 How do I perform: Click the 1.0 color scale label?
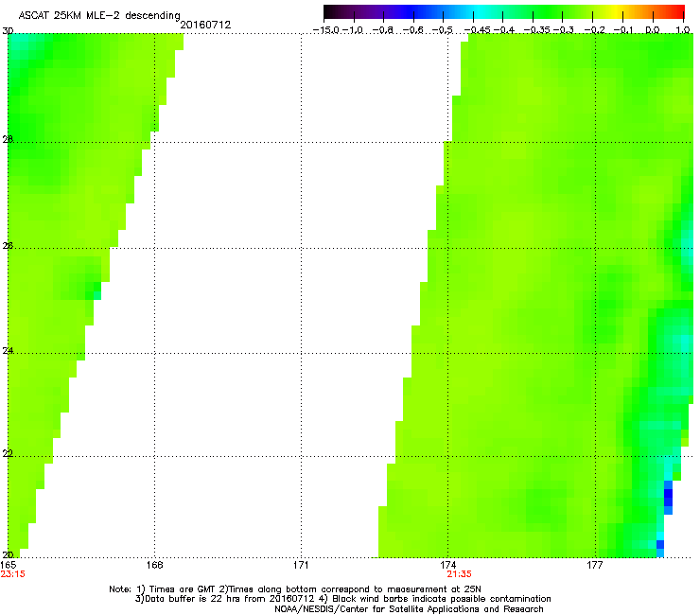point(683,30)
